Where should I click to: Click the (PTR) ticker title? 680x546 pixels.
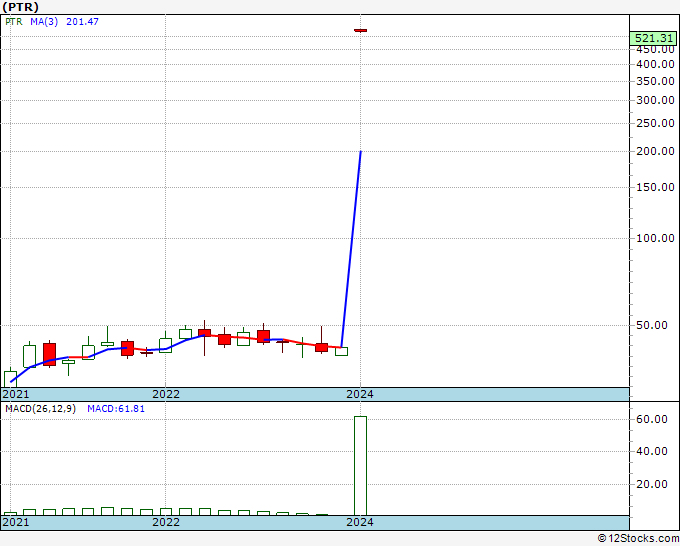pyautogui.click(x=20, y=7)
